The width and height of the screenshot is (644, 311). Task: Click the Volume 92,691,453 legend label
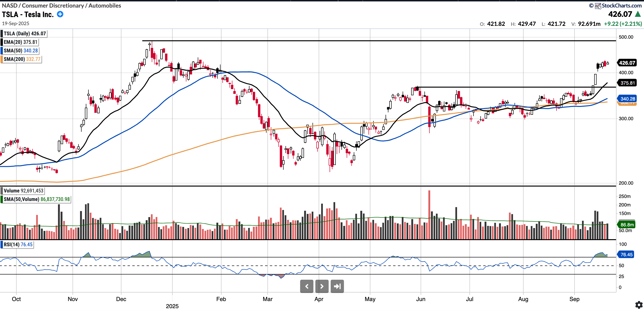[x=23, y=191]
